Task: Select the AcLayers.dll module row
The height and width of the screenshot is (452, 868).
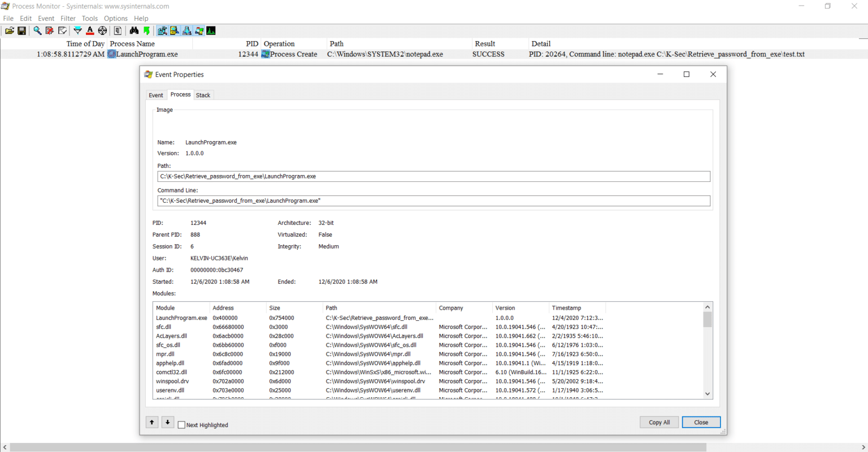Action: (379, 336)
